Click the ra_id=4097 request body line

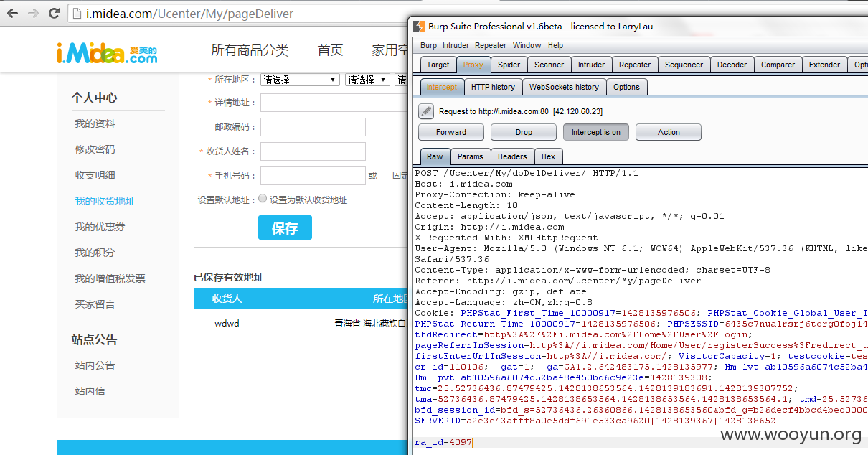[x=443, y=442]
